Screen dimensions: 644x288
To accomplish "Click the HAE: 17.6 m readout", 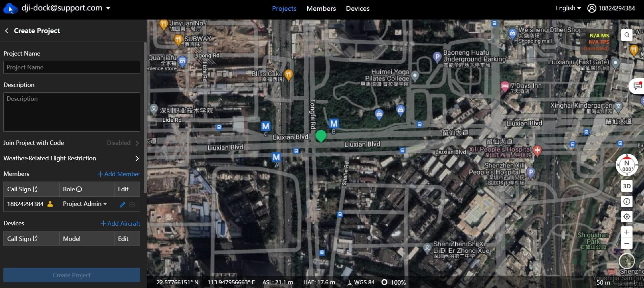I will click(319, 283).
